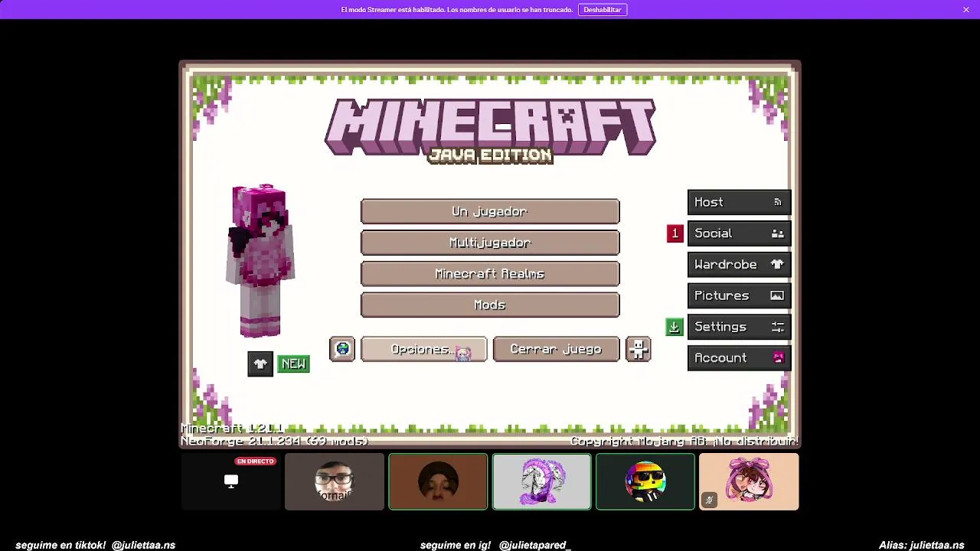Viewport: 980px width, 551px height.
Task: Click Cerrar juego to quit
Action: tap(556, 349)
